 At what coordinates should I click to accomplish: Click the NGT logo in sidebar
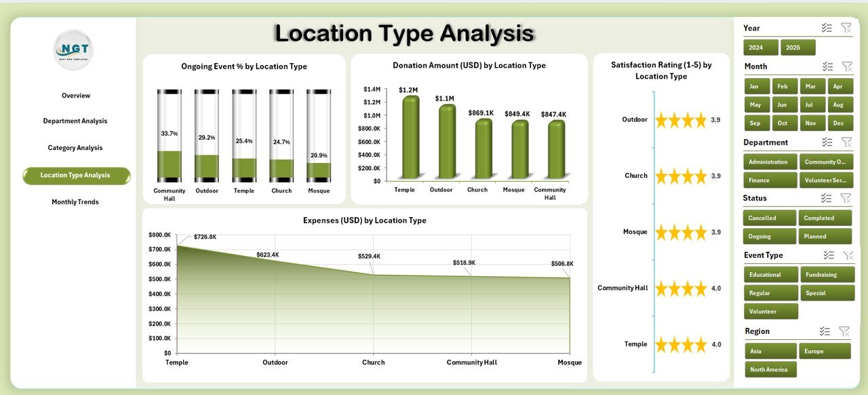point(73,50)
